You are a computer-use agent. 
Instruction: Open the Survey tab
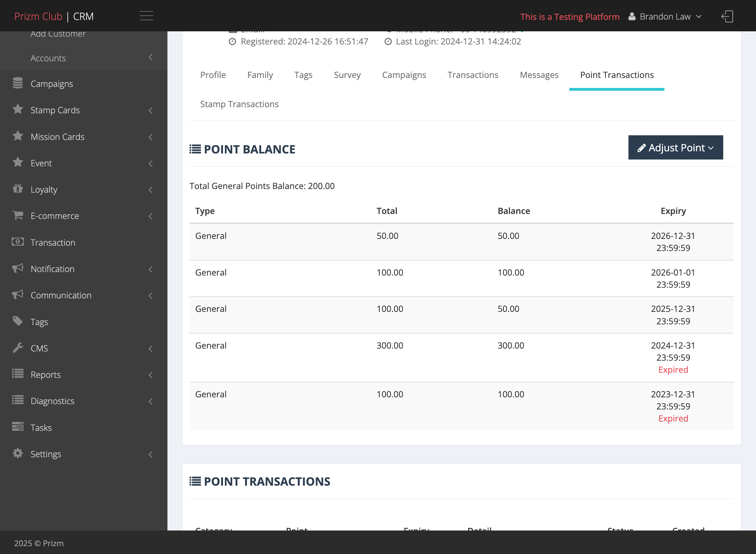[347, 75]
